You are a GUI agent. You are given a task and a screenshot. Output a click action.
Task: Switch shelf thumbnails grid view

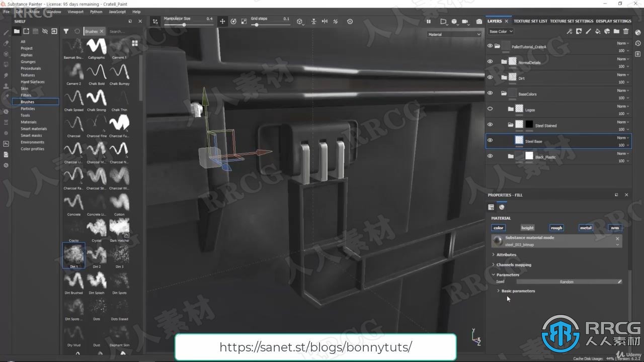[135, 43]
